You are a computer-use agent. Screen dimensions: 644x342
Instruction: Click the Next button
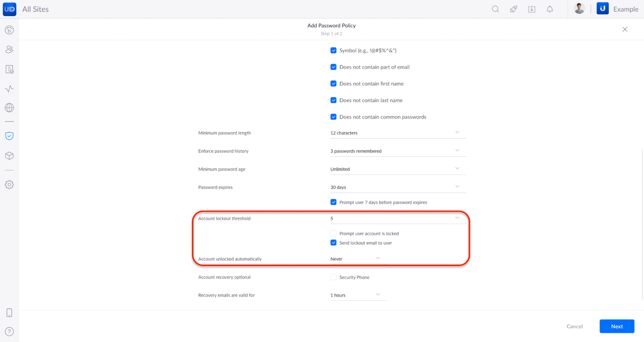click(x=617, y=326)
